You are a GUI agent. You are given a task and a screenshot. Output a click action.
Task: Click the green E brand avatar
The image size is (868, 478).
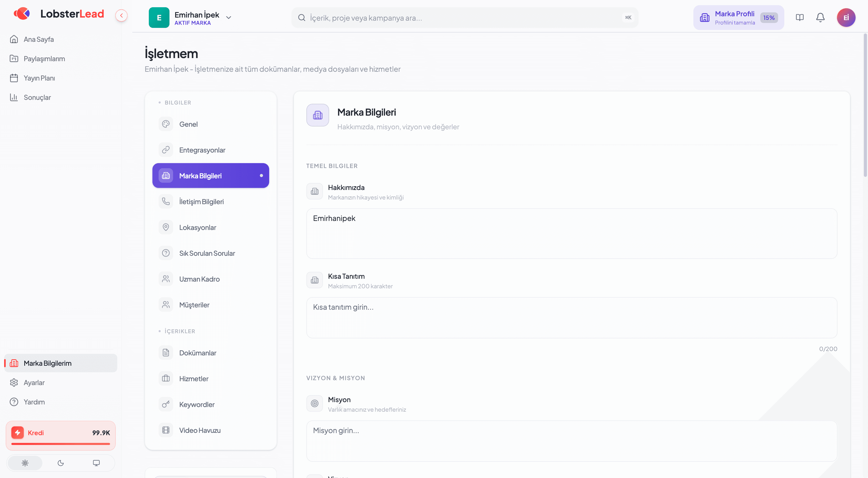pos(159,18)
